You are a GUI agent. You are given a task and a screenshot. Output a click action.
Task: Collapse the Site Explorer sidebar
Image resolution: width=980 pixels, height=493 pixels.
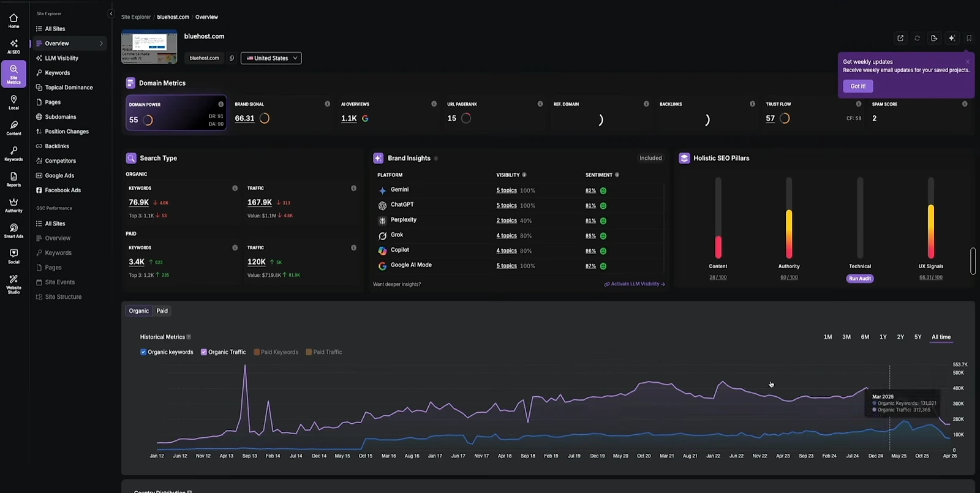click(x=111, y=13)
